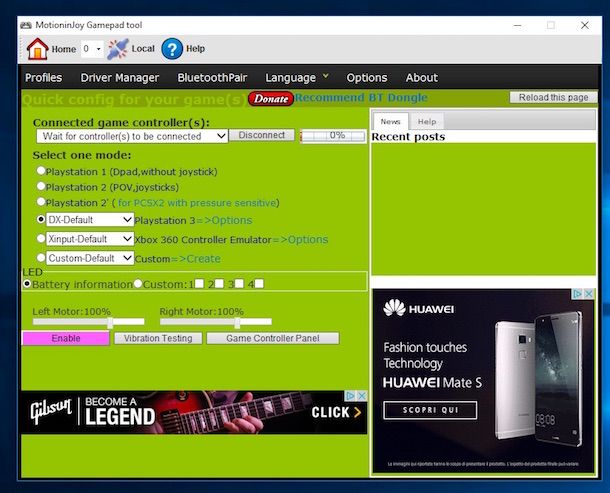Select the Custom mode radio button
The height and width of the screenshot is (493, 610).
[x=41, y=257]
